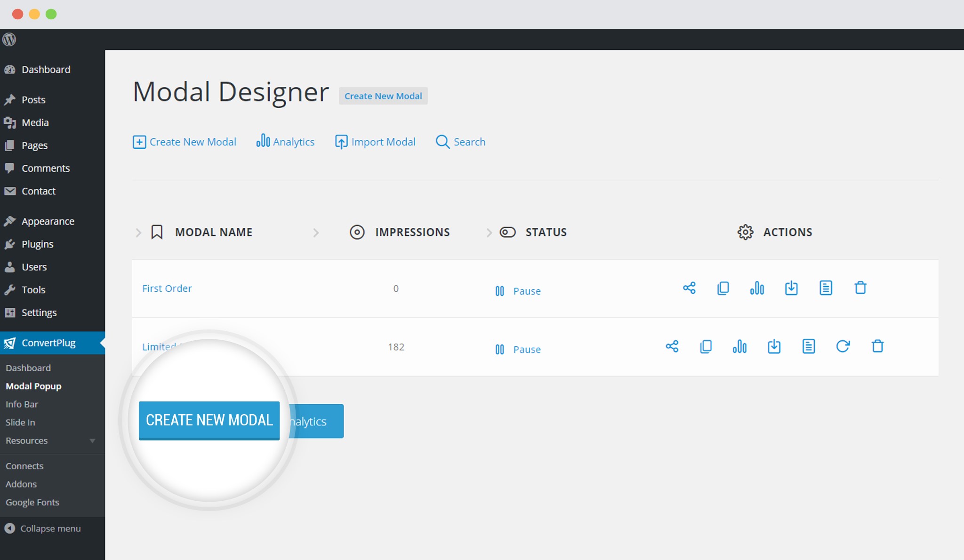The height and width of the screenshot is (560, 964).
Task: Click the reset/refresh icon for Limited modal
Action: [x=843, y=345]
